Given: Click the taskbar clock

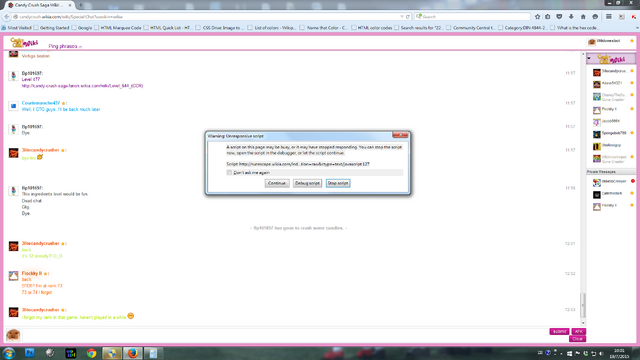Looking at the screenshot, I should point(619,353).
